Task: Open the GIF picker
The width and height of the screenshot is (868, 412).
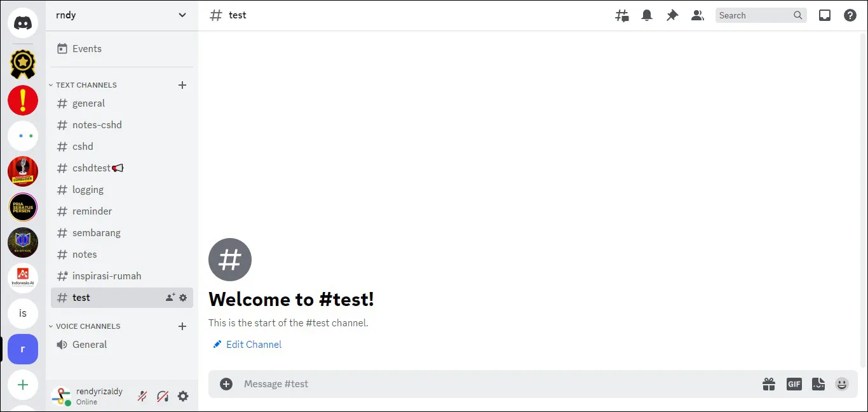Action: [794, 383]
